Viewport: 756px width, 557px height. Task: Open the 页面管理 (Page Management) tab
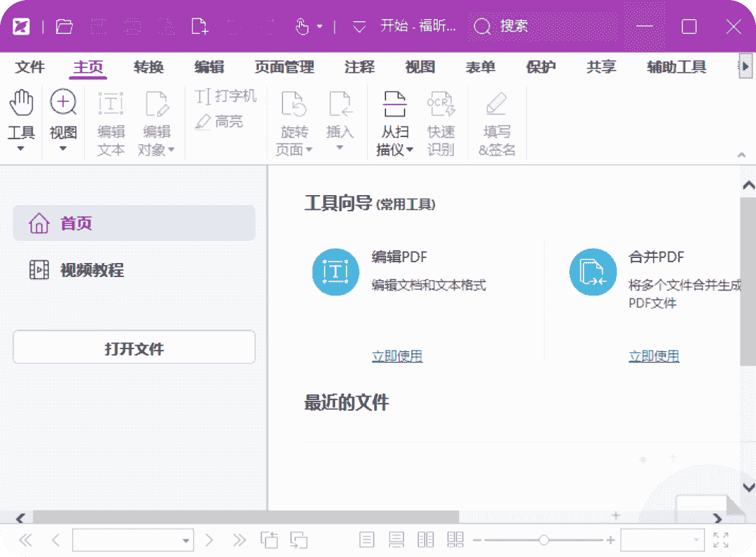pos(284,67)
